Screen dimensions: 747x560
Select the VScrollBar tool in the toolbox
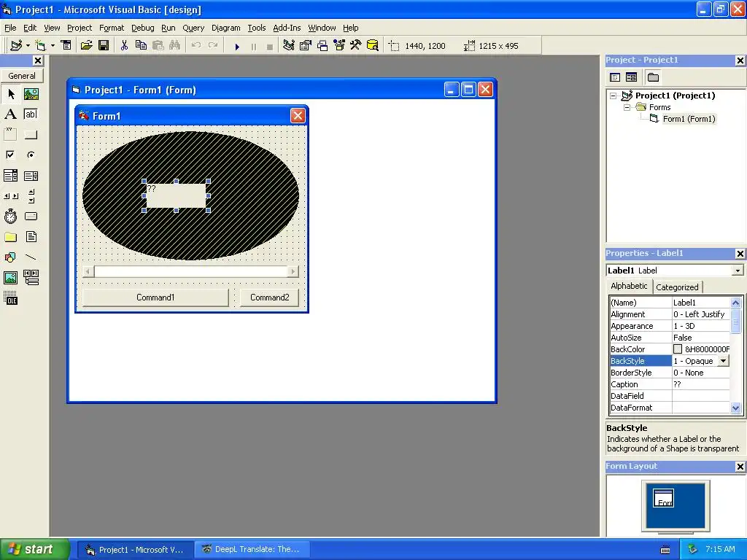point(31,195)
